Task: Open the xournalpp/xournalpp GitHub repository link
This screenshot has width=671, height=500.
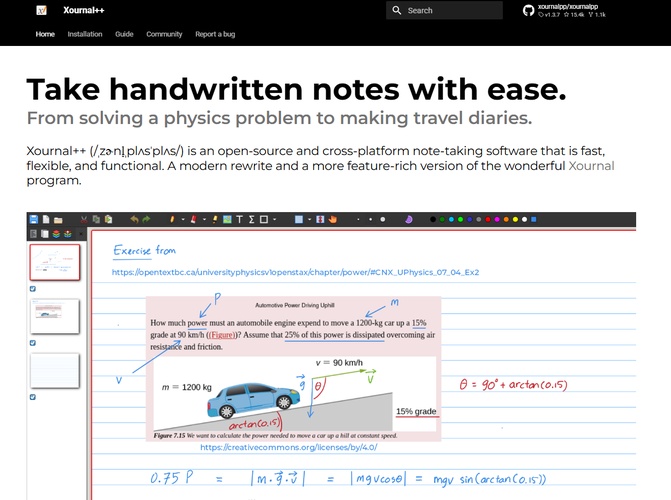Action: click(x=565, y=11)
